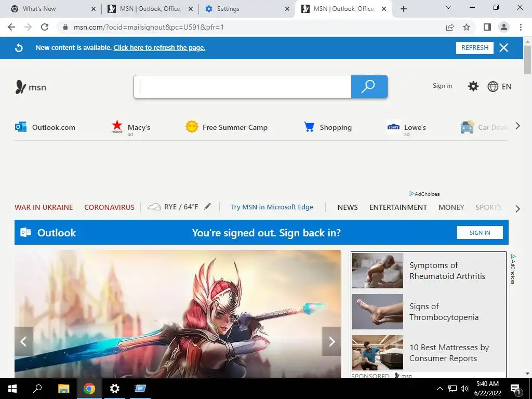Click the Lowe's logo icon
Image resolution: width=532 pixels, height=399 pixels.
(393, 127)
